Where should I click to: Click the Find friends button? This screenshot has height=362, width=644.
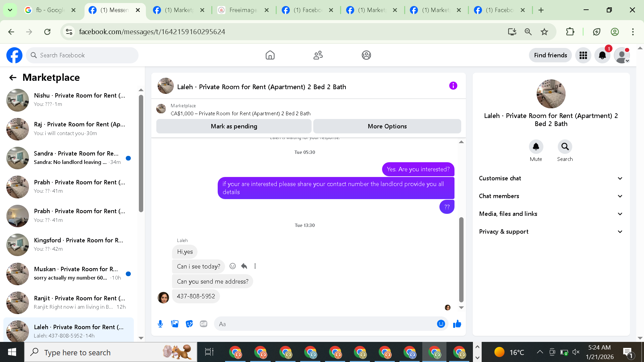coord(550,55)
